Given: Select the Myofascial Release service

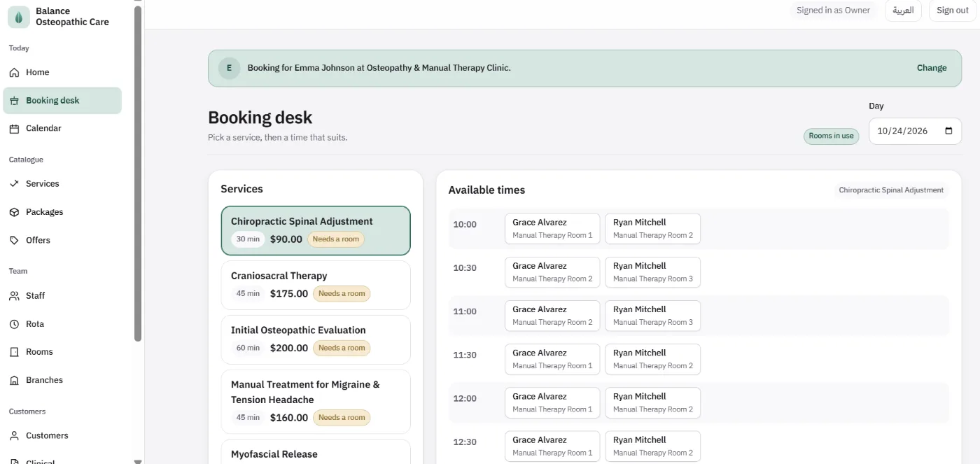Looking at the screenshot, I should (316, 452).
